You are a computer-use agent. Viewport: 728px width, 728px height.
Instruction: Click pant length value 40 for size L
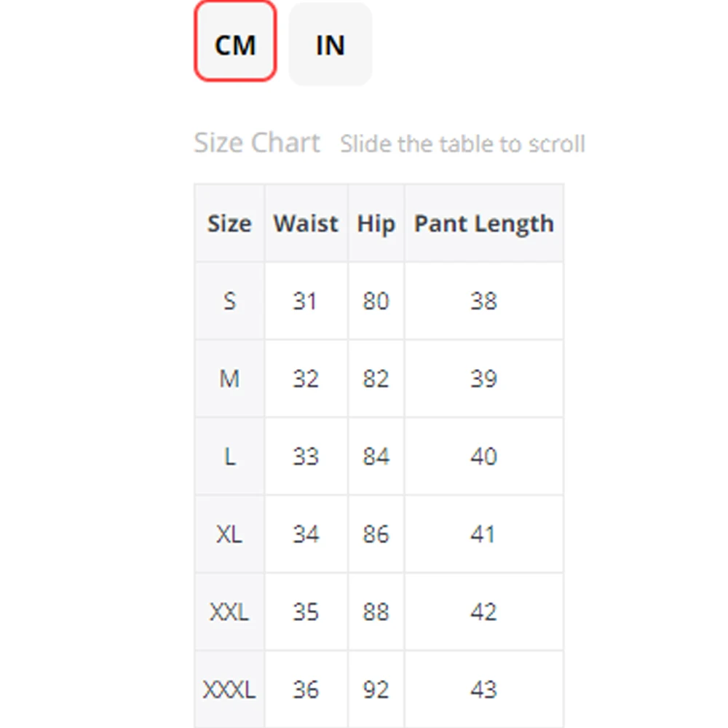coord(483,456)
